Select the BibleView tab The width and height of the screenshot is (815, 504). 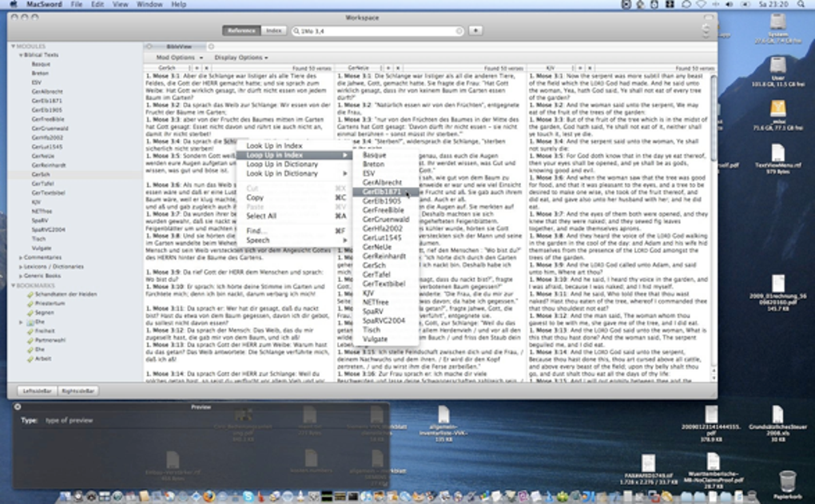179,47
